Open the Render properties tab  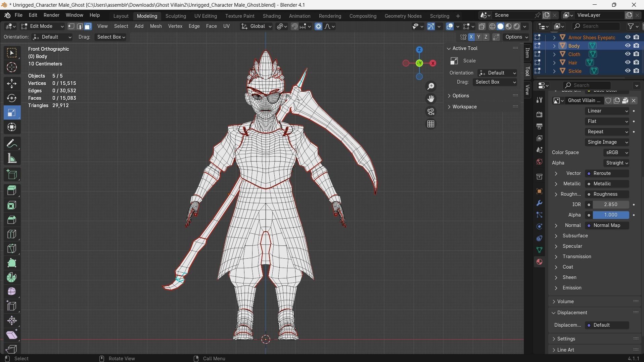[x=539, y=115]
